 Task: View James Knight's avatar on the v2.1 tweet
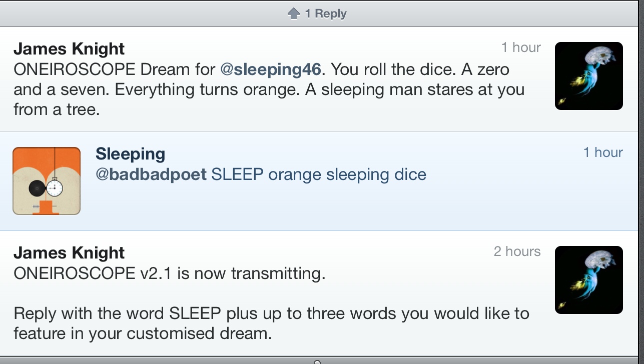588,280
